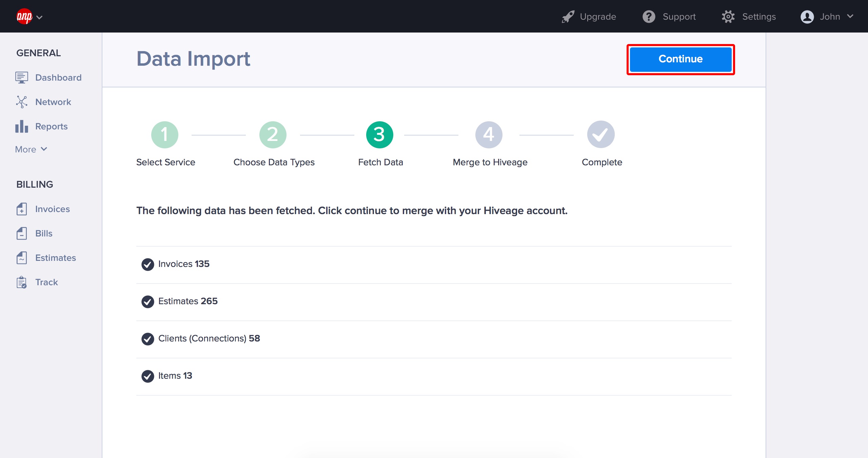This screenshot has width=868, height=458.
Task: Open the company logo dropdown arrow
Action: click(39, 17)
